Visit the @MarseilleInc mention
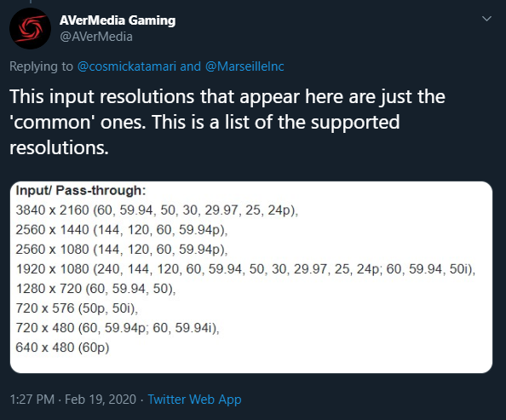This screenshot has width=506, height=420. [x=244, y=66]
